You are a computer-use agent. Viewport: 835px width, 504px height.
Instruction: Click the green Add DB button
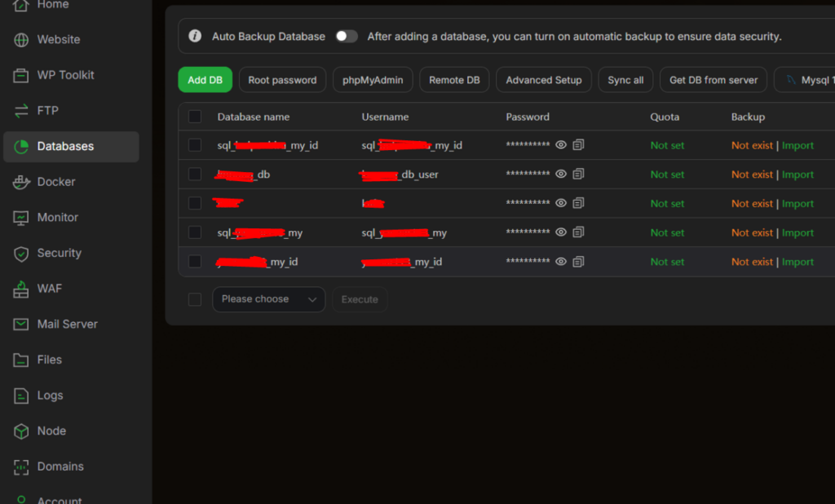205,80
